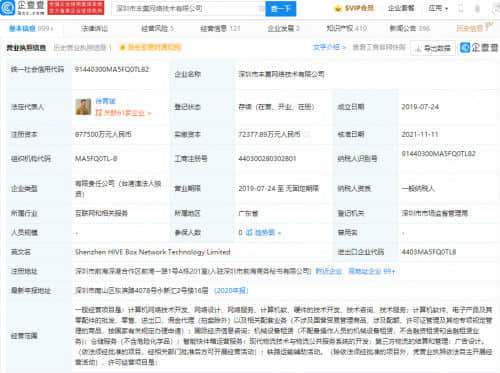The width and height of the screenshot is (500, 373).
Task: Click the icon after 72377.89万元人民币
Action: (x=306, y=134)
